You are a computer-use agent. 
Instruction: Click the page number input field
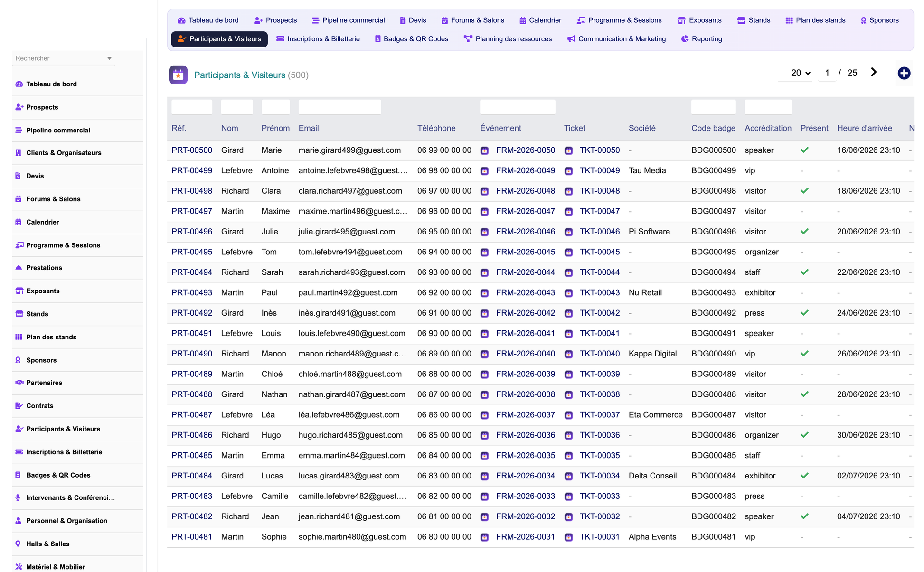(827, 73)
